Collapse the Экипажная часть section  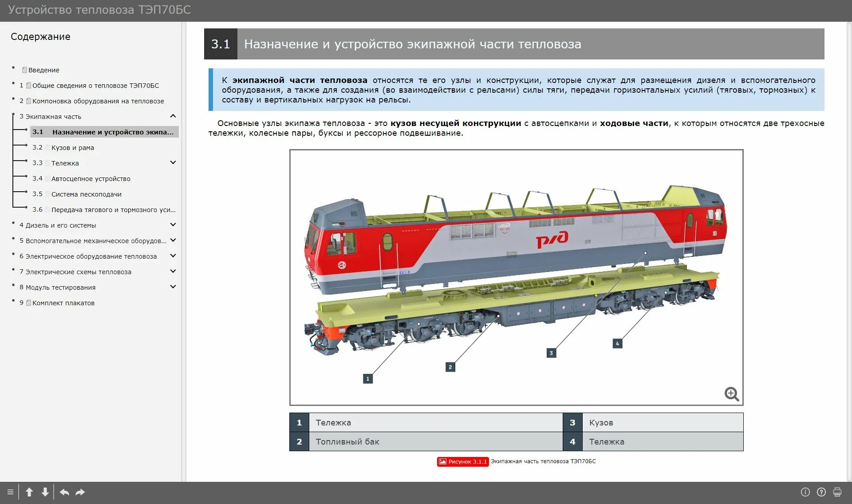[173, 116]
